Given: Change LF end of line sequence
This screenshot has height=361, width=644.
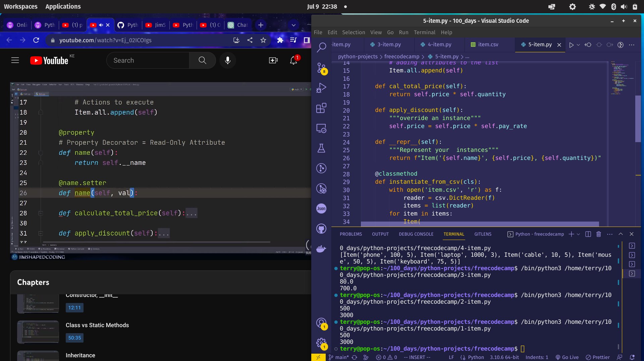Looking at the screenshot, I should [x=451, y=357].
